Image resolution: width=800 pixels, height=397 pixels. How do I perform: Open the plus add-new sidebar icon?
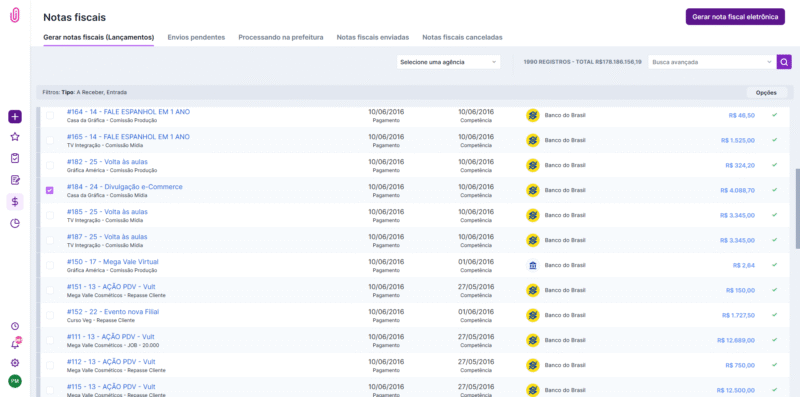[15, 116]
